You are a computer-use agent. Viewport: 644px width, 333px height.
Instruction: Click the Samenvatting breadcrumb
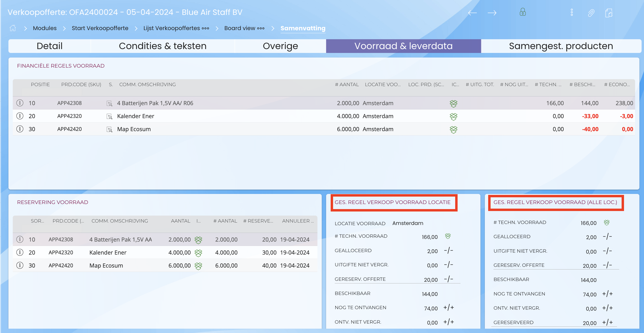coord(303,28)
